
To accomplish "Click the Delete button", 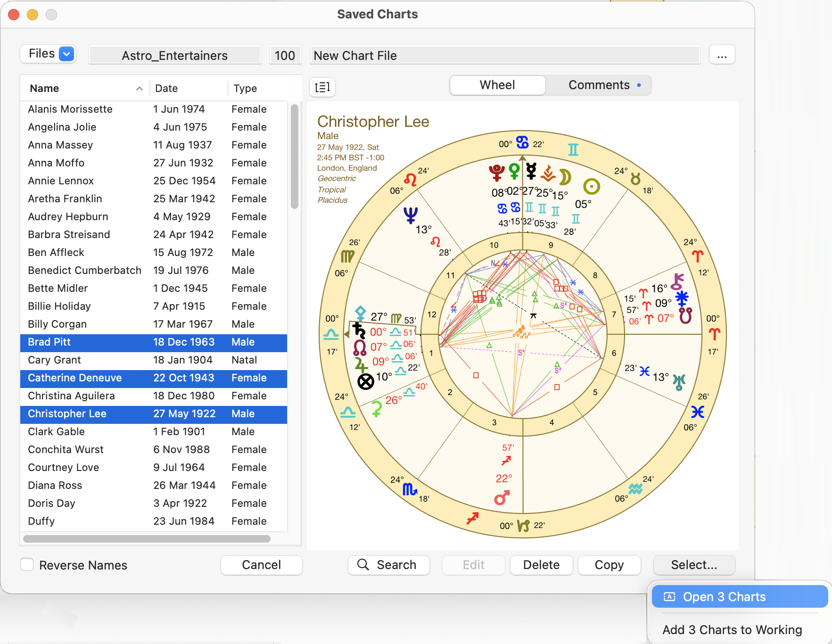I will [541, 565].
